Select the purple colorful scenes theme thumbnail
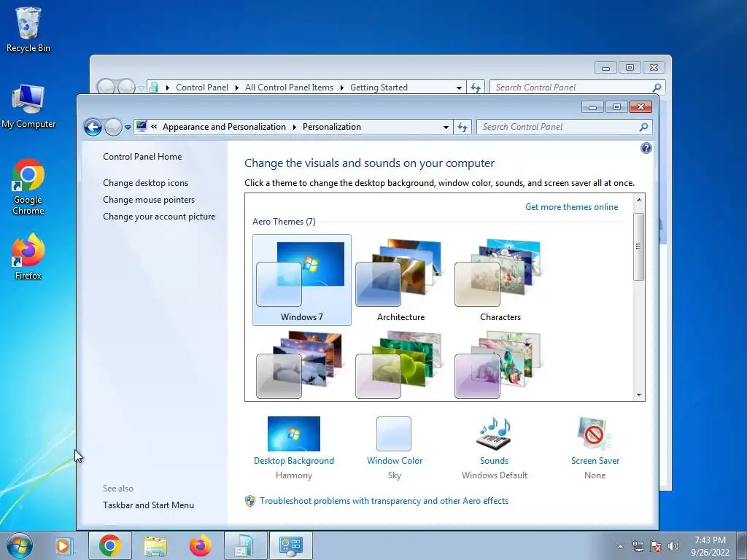 pos(498,365)
